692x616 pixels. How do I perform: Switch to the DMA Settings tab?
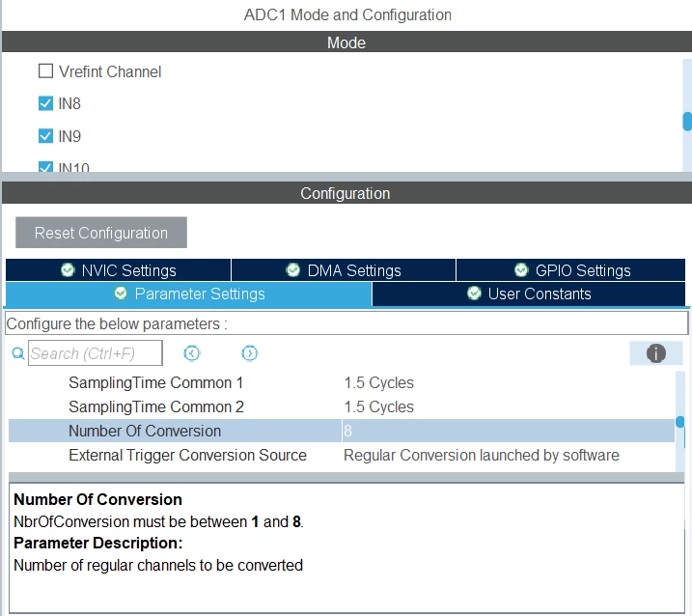(x=344, y=269)
